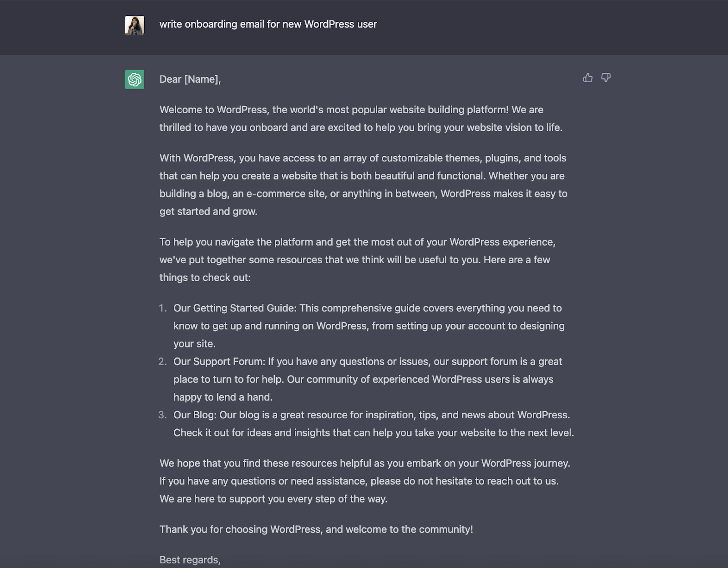Click the 'happy to lend a hand' text
Image resolution: width=728 pixels, height=568 pixels.
tap(222, 397)
